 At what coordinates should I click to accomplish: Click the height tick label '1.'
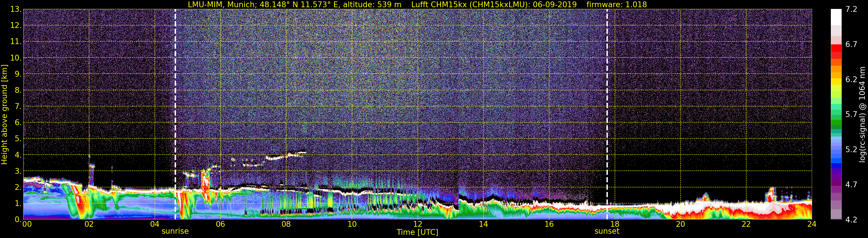tap(18, 203)
